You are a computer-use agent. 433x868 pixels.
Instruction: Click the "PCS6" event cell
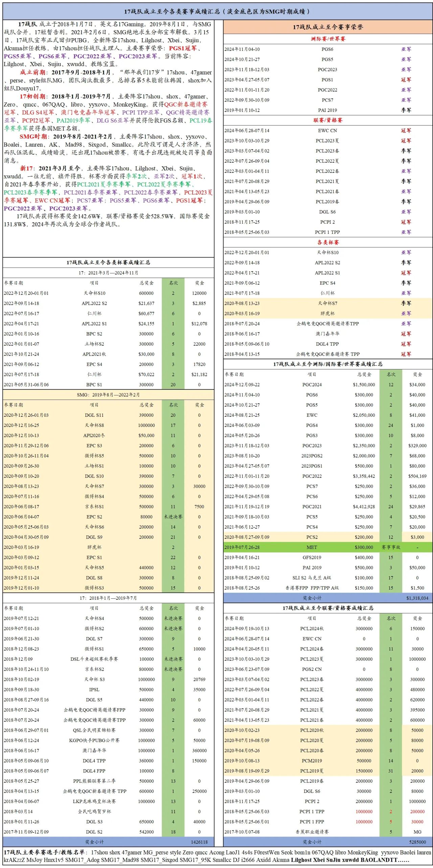pos(312,496)
